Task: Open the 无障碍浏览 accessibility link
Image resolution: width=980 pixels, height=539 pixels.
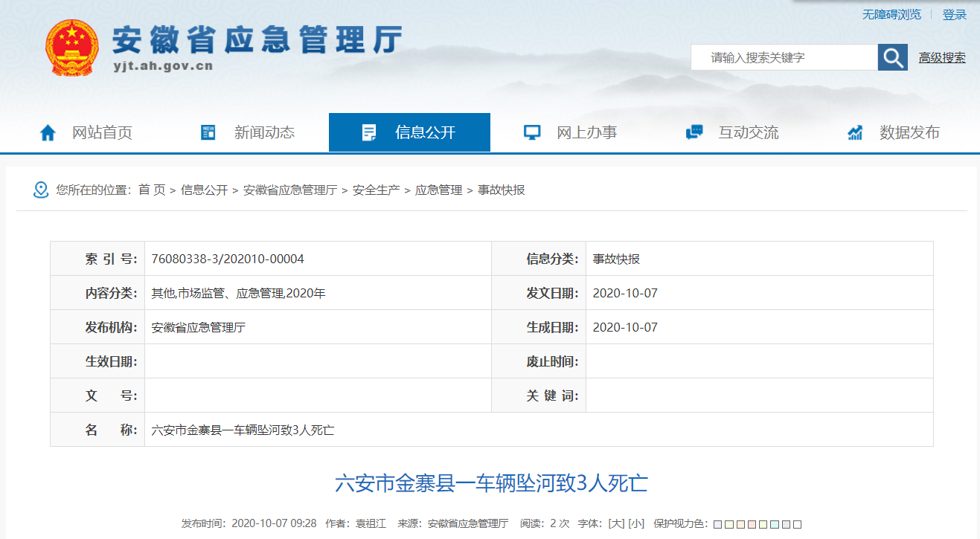Action: 891,15
